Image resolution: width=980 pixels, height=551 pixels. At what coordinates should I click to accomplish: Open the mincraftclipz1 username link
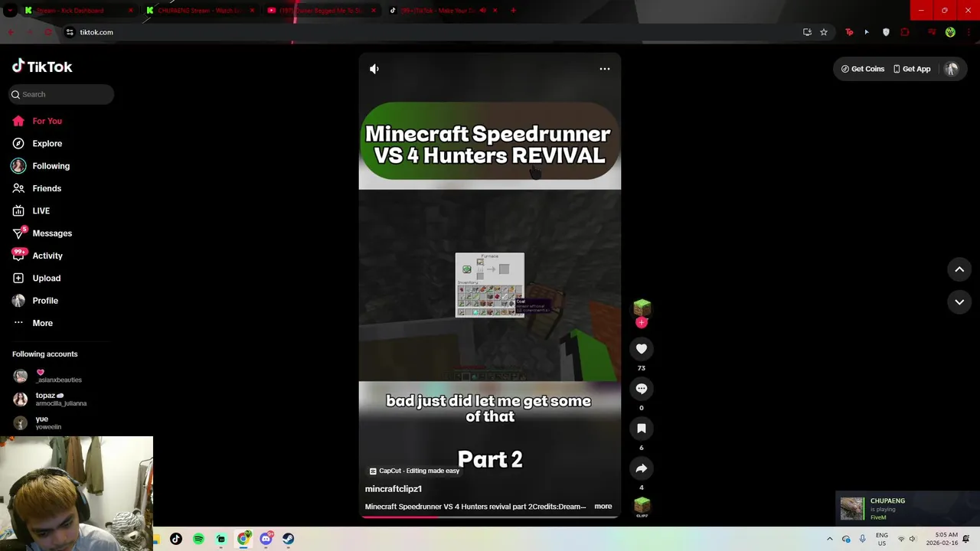(394, 489)
